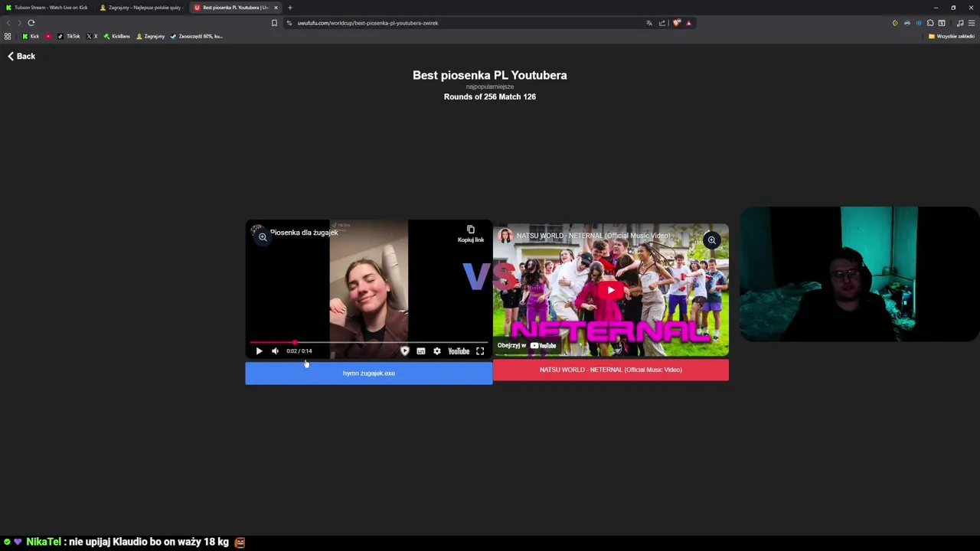Zoom the right video with magnifier icon

(711, 240)
